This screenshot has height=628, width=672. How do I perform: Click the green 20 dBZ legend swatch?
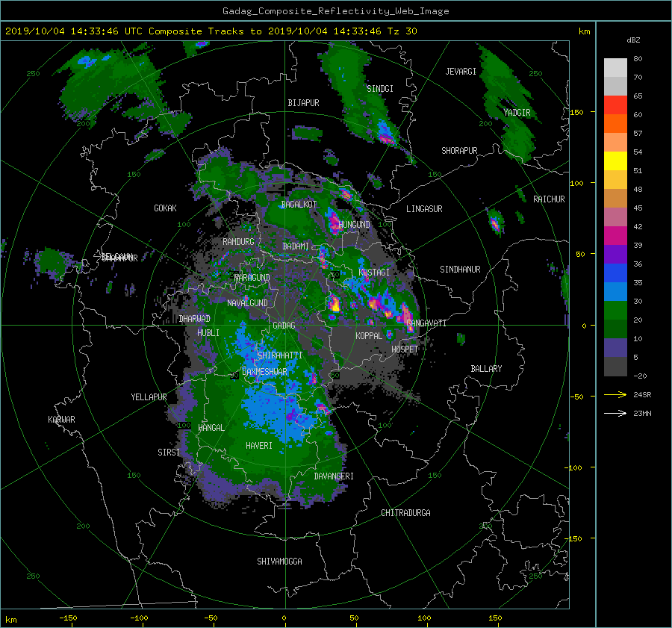615,311
